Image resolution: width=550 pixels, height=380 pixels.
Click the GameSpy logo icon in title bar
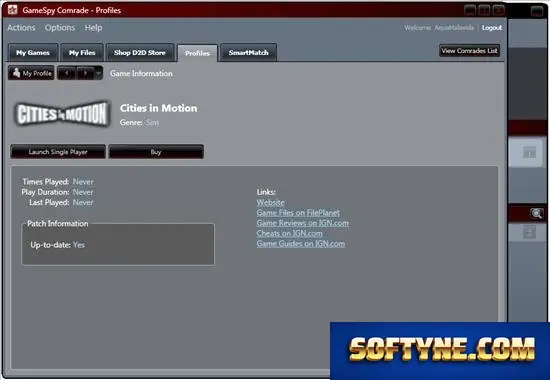pos(12,10)
